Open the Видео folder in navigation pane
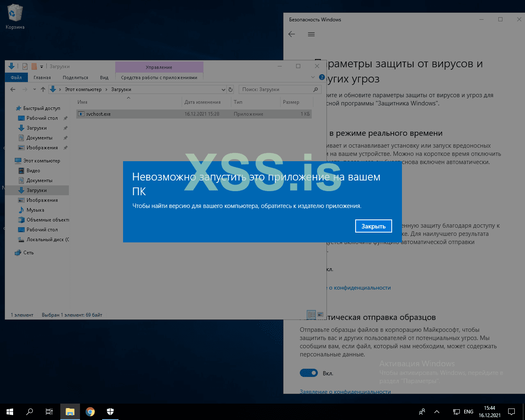The height and width of the screenshot is (420, 525). 30,171
